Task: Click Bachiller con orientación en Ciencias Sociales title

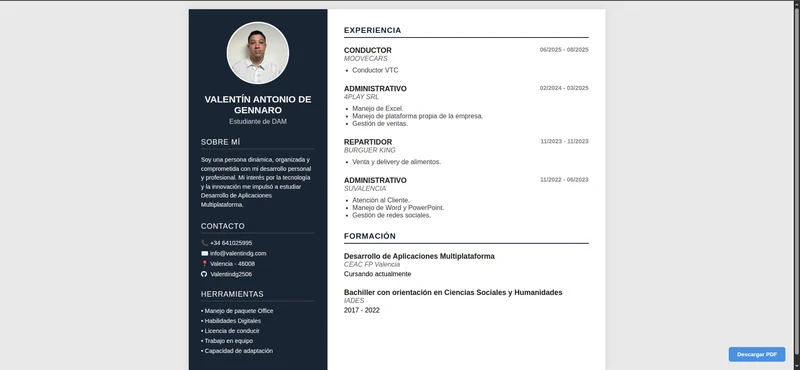Action: [x=453, y=292]
